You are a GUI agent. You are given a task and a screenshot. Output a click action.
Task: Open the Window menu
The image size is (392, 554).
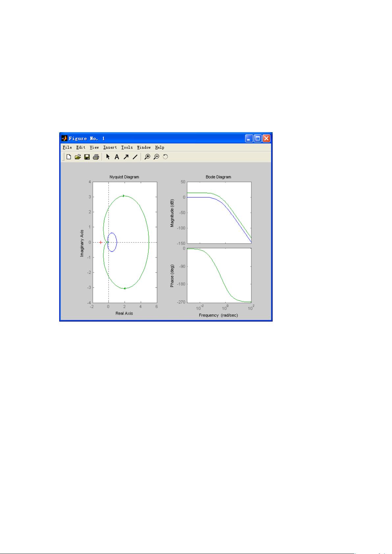click(x=144, y=148)
